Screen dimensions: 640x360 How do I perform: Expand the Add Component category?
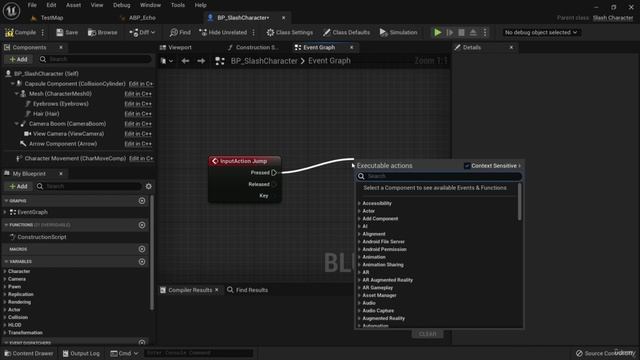pos(359,219)
